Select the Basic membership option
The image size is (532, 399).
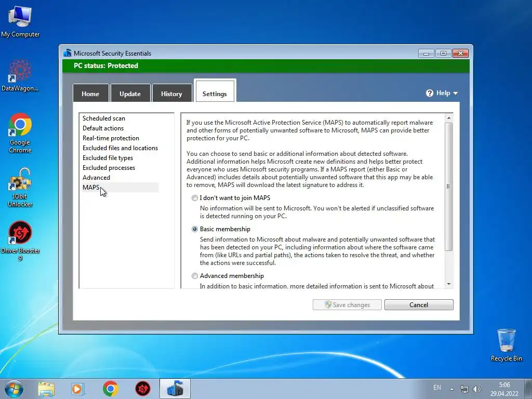pyautogui.click(x=195, y=229)
